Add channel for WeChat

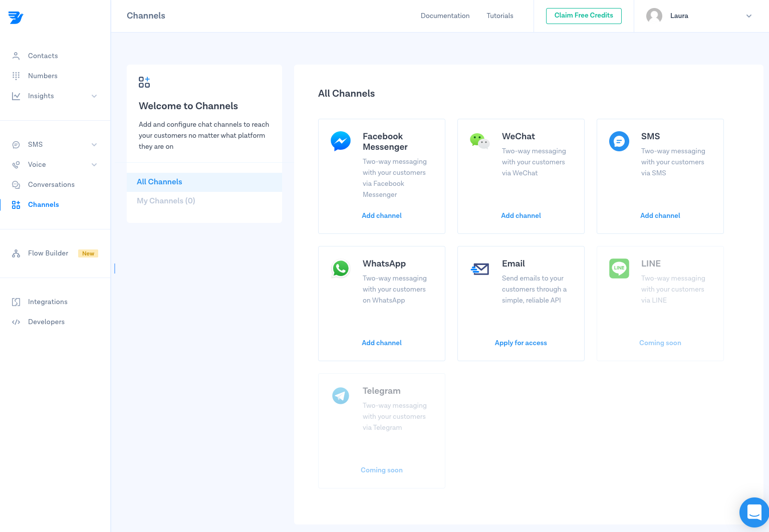click(x=521, y=215)
